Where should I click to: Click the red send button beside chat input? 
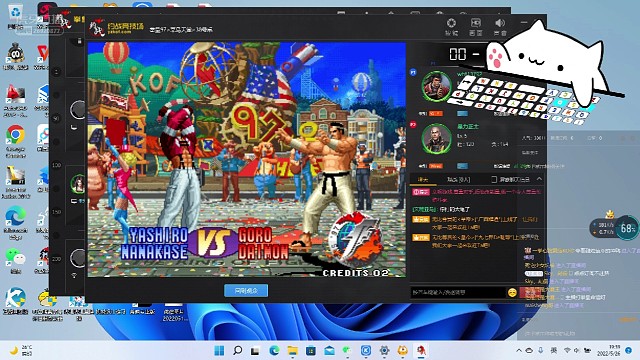pos(530,292)
